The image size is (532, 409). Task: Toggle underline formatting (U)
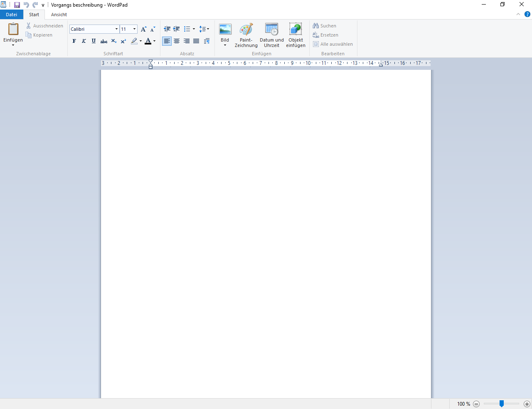point(94,41)
